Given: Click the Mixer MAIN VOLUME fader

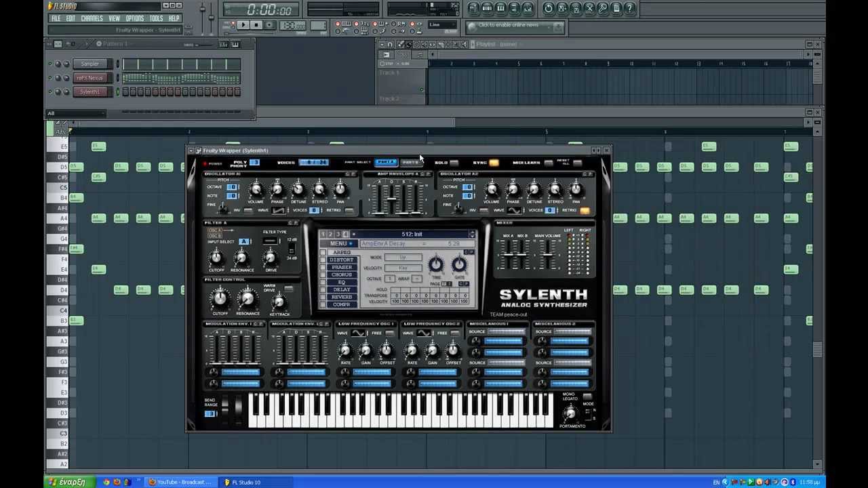Looking at the screenshot, I should coord(547,254).
